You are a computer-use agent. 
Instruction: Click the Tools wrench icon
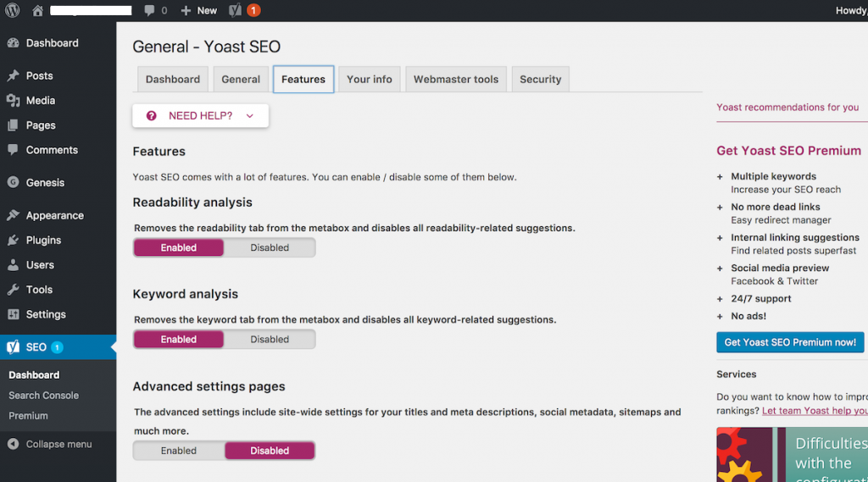click(14, 290)
